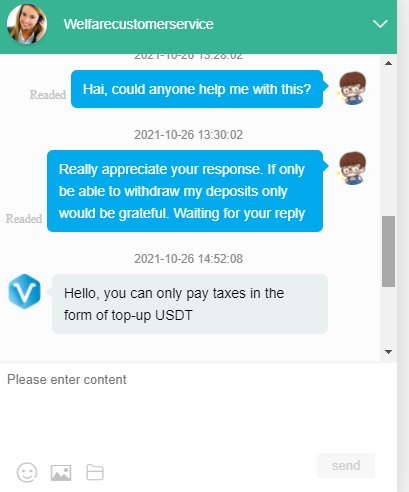Click the scrollbar down arrow

click(x=388, y=352)
